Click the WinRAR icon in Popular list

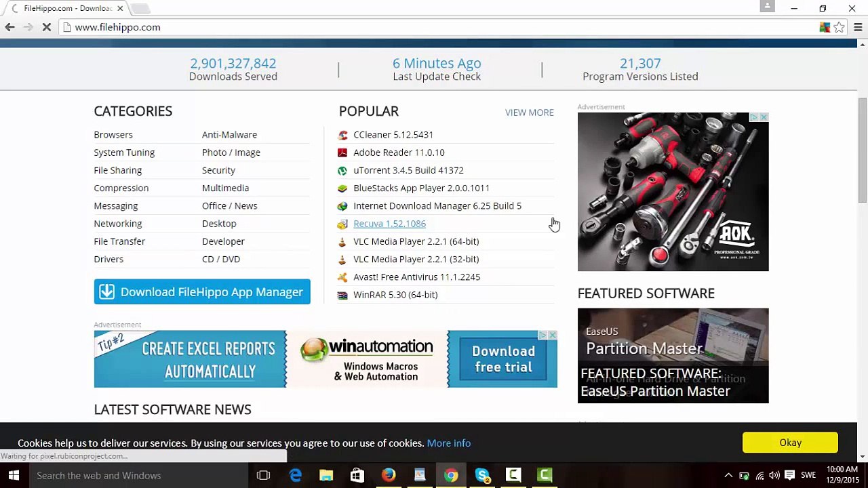click(342, 295)
